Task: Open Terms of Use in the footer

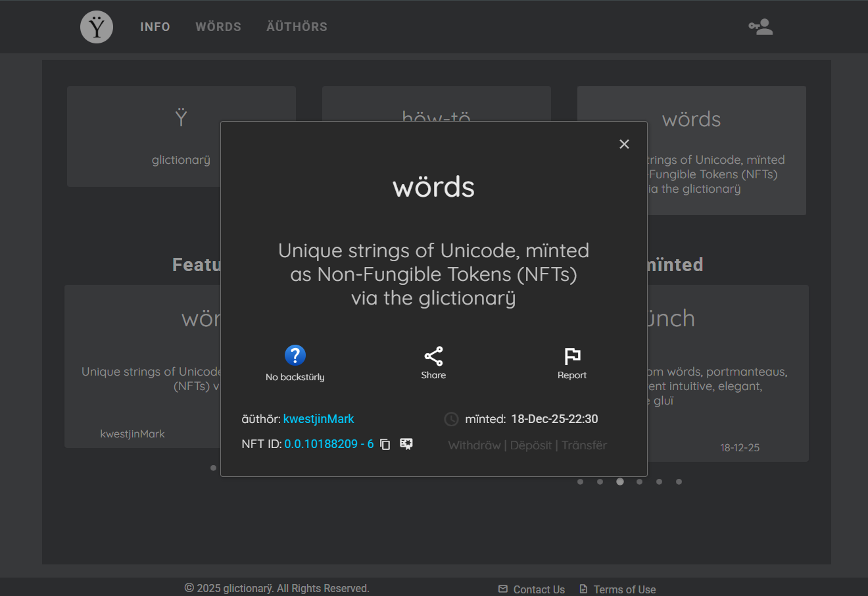Action: tap(624, 589)
